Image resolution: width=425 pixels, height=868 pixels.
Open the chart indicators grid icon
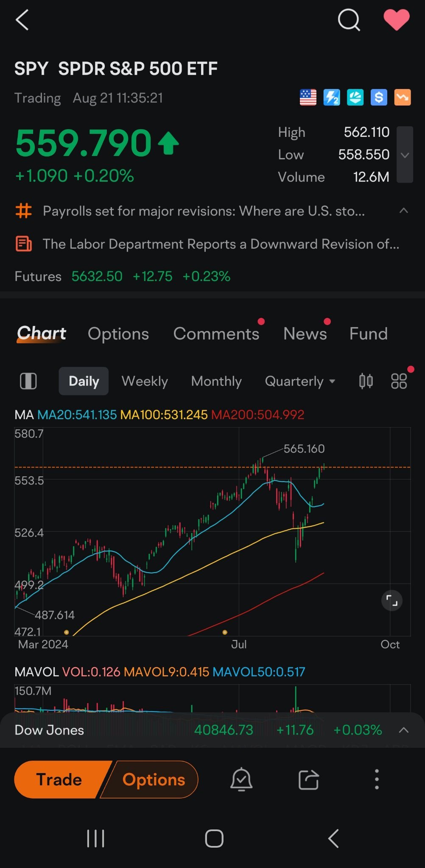[399, 381]
